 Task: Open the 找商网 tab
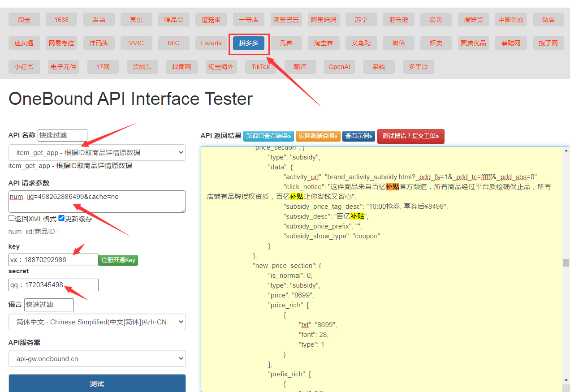(182, 67)
